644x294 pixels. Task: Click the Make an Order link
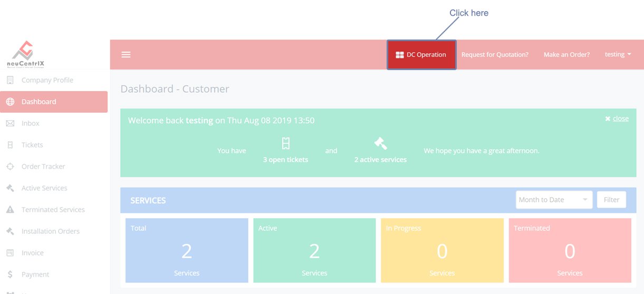tap(566, 55)
